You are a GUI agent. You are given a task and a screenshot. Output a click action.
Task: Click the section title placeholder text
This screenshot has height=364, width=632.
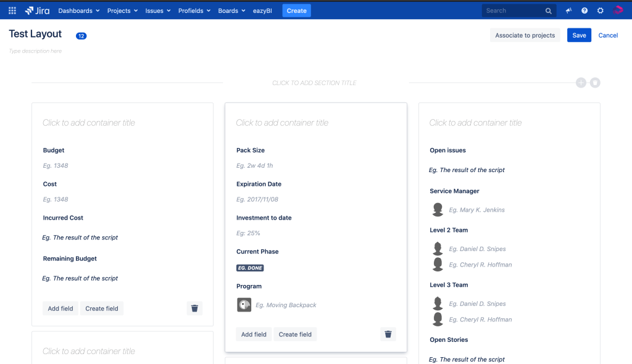[x=314, y=83]
